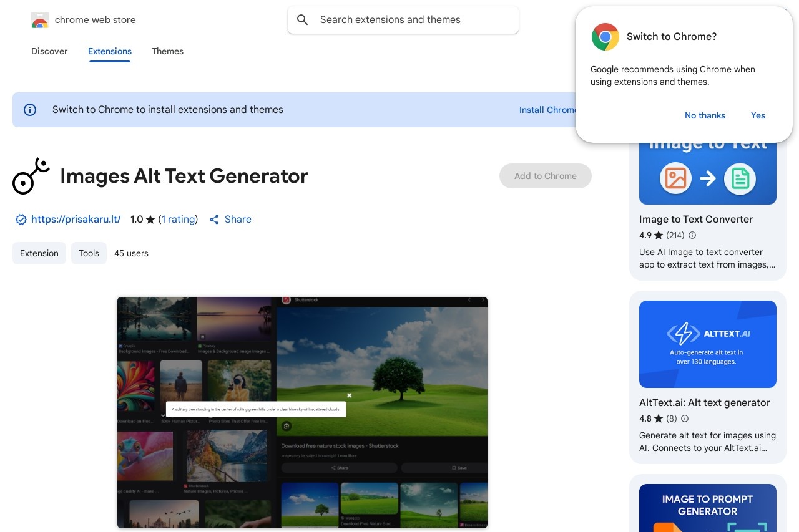This screenshot has height=532, width=799.
Task: Click the Image to Text Converter title
Action: click(696, 219)
